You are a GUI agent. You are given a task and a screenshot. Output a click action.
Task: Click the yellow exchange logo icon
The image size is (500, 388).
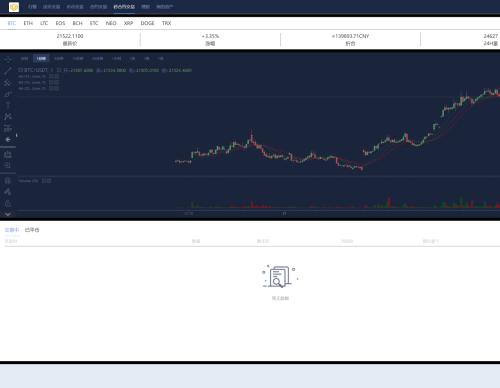click(x=14, y=7)
